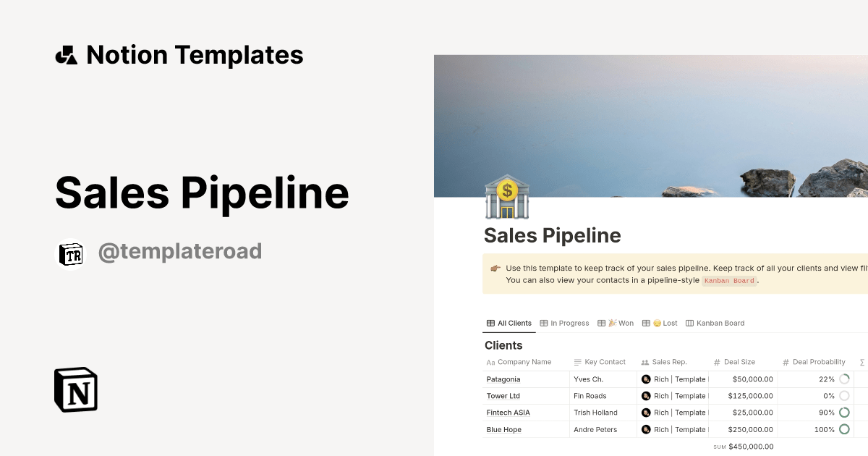Click the Notion cube logo
868x456 pixels.
tap(76, 389)
